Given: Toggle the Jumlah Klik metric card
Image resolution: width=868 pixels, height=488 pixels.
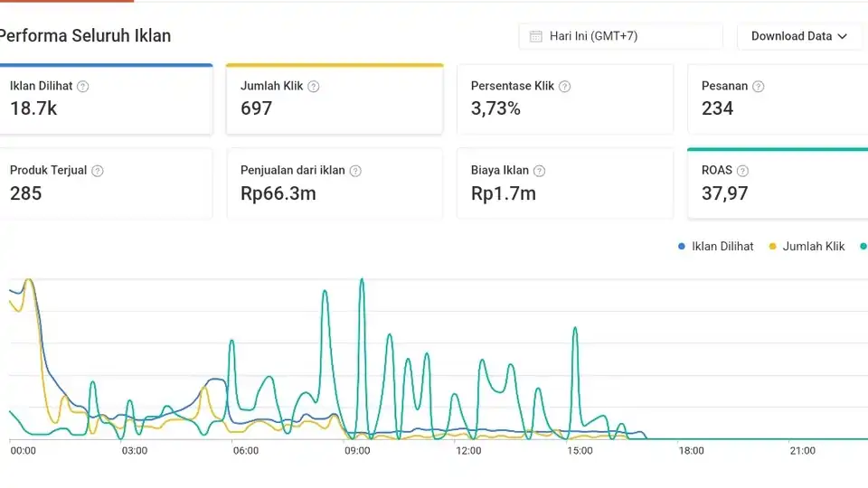Looking at the screenshot, I should 335,99.
